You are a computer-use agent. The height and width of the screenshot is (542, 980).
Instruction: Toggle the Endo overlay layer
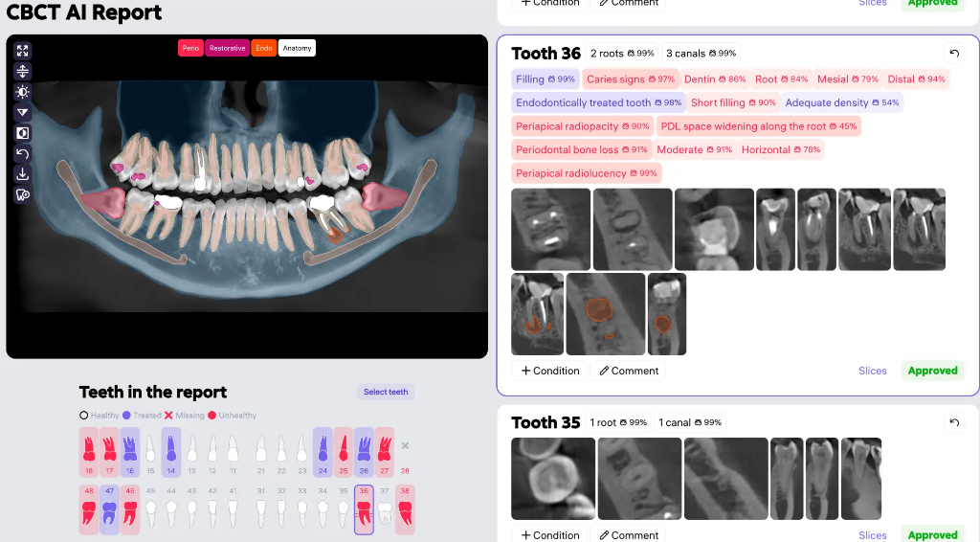pyautogui.click(x=264, y=48)
